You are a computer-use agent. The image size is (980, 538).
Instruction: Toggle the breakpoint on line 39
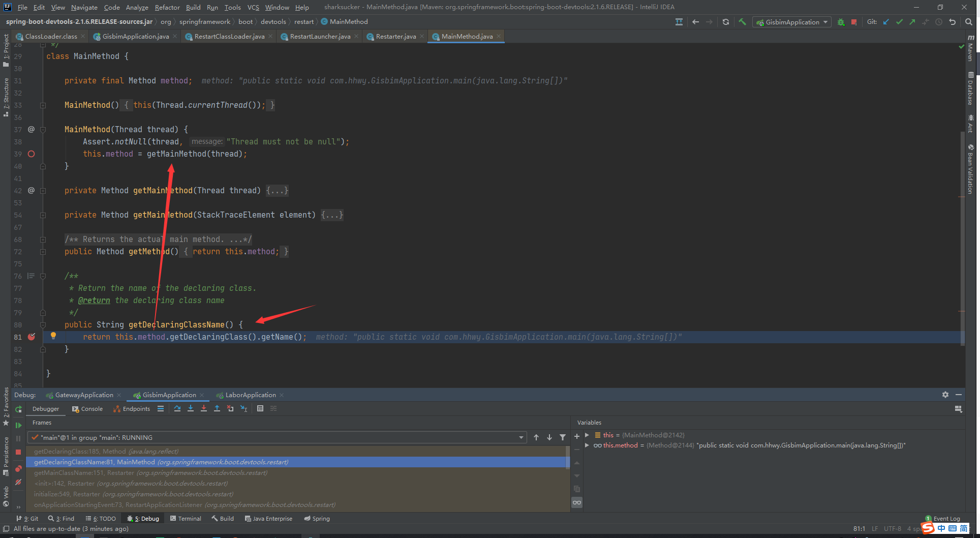click(x=31, y=154)
